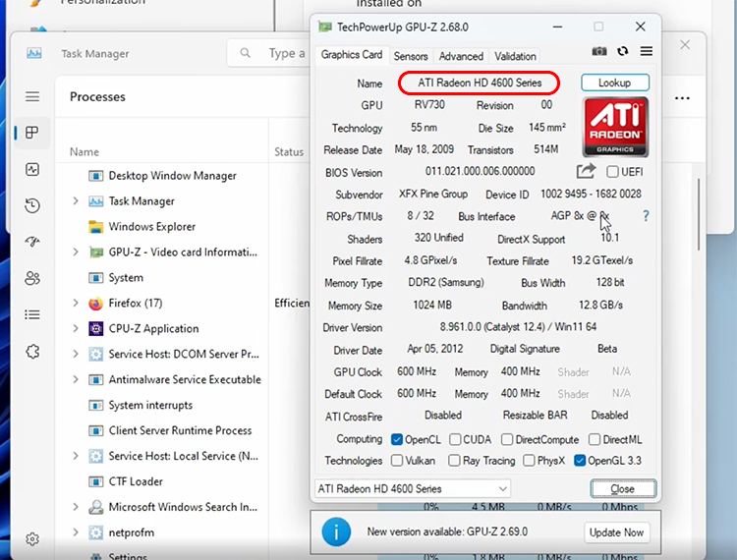
Task: Switch to the Validation tab
Action: [515, 56]
